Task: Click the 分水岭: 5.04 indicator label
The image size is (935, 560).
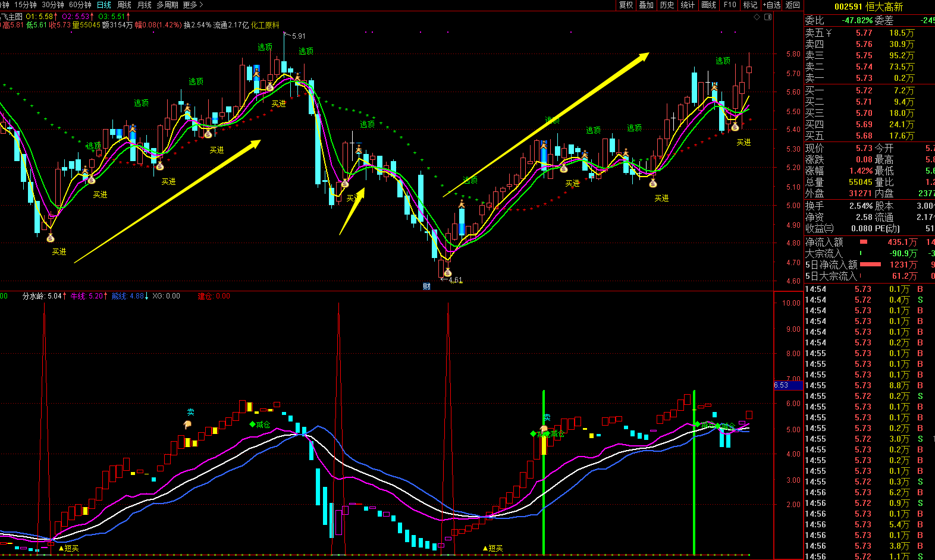Action: (42, 296)
